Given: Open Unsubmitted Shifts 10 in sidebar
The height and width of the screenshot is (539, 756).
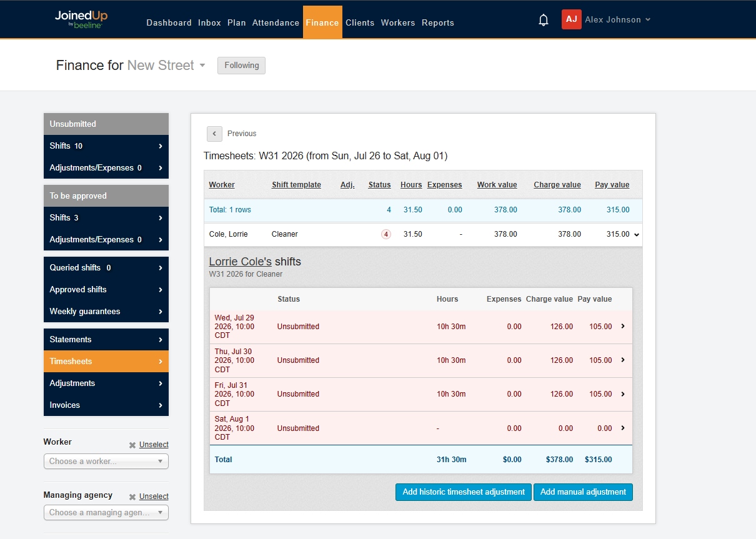Looking at the screenshot, I should [x=106, y=146].
